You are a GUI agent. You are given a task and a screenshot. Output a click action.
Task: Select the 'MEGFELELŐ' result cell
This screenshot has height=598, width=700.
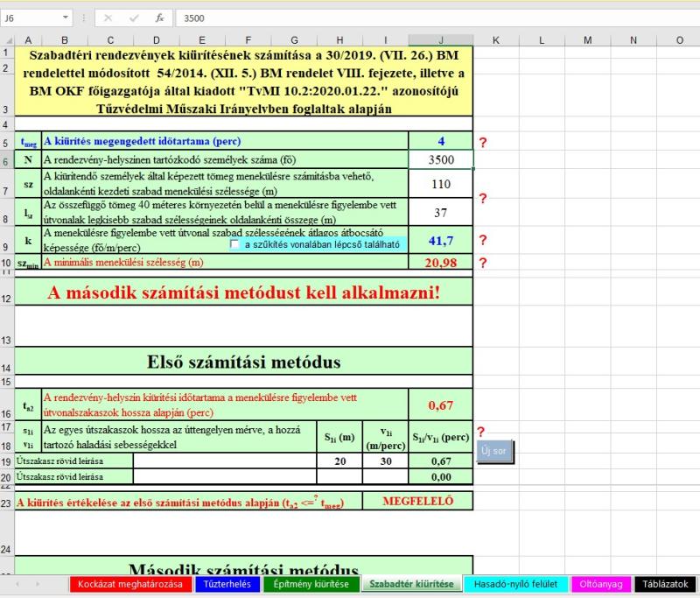pyautogui.click(x=418, y=501)
